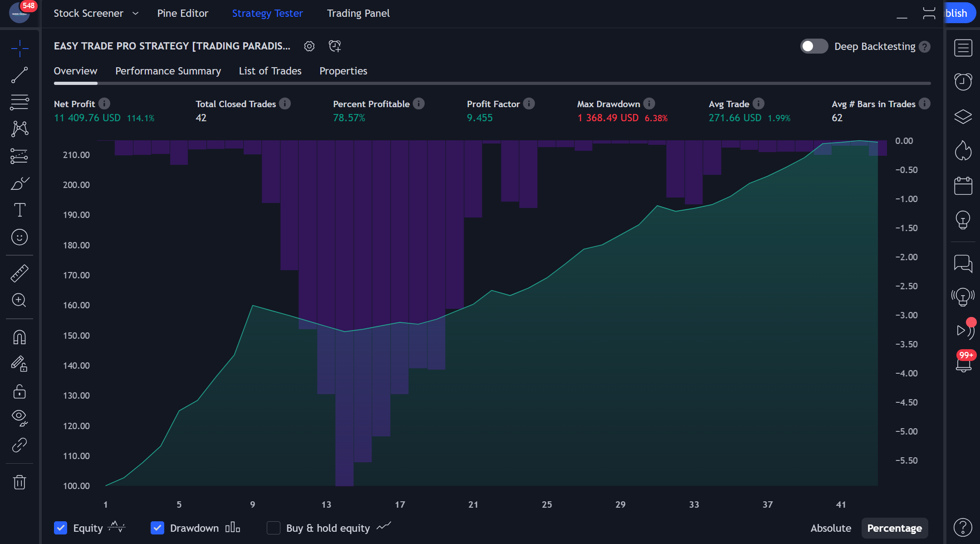980x544 pixels.
Task: Expand the Stock Screener dropdown arrow
Action: (x=135, y=14)
